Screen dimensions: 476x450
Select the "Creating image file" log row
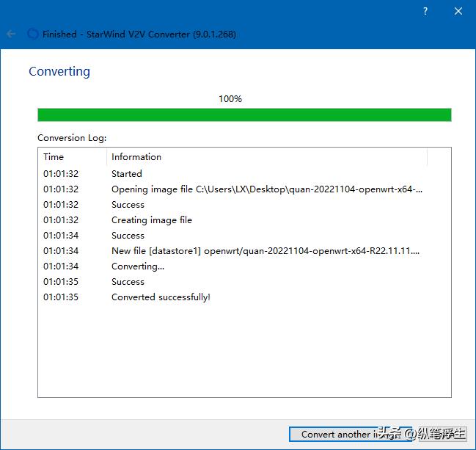(152, 220)
